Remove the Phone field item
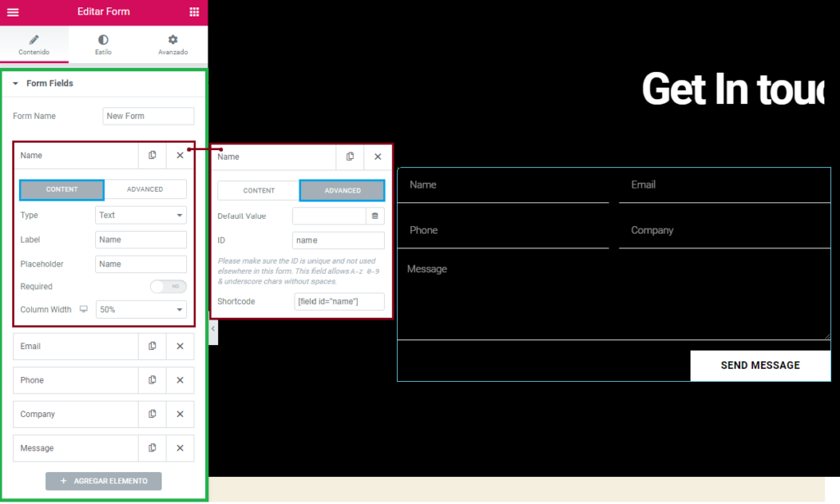 pos(180,380)
